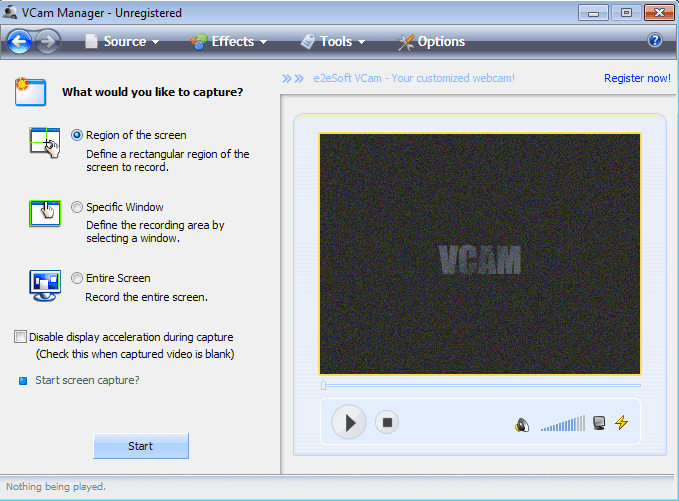Click the Source page icon
This screenshot has height=501, width=679.
(91, 41)
